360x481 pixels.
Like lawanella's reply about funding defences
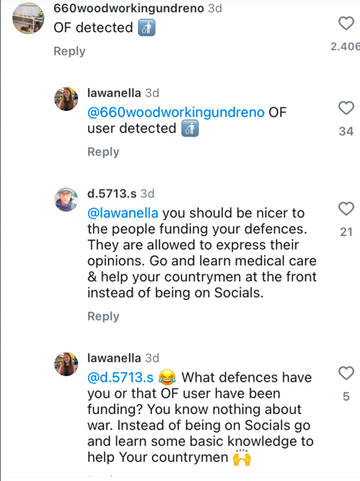(346, 373)
